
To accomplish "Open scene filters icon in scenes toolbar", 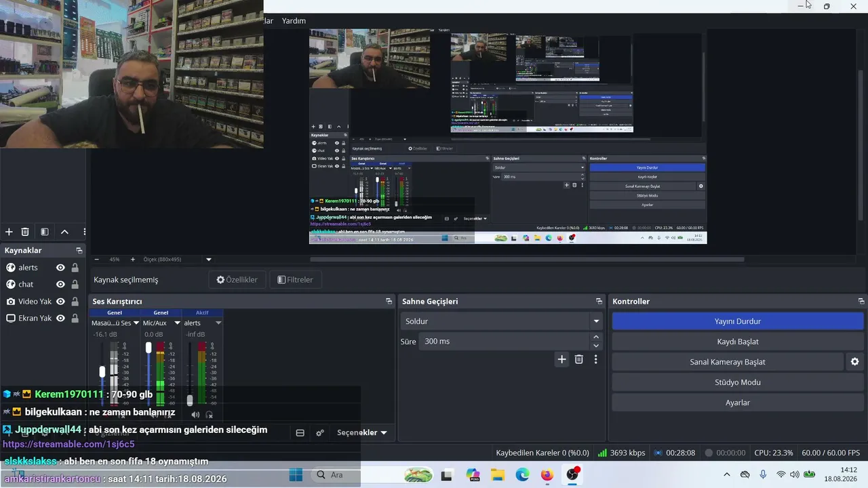I will tap(45, 232).
